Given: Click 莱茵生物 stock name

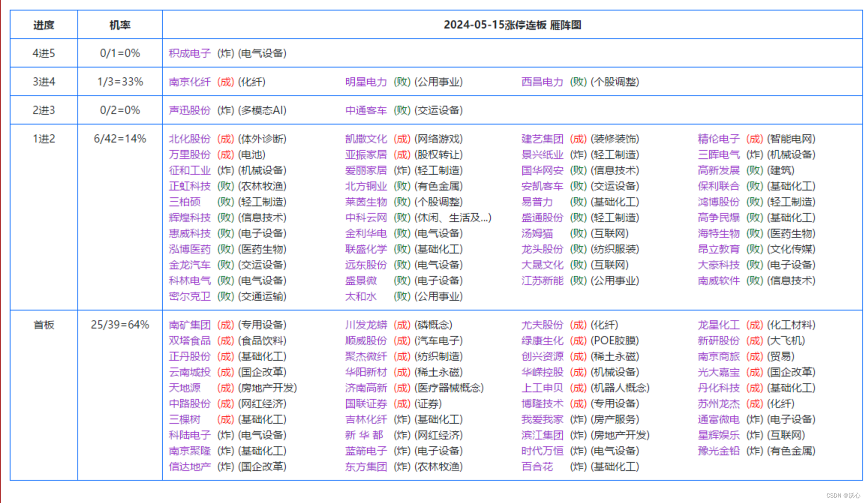Looking at the screenshot, I should coord(366,201).
